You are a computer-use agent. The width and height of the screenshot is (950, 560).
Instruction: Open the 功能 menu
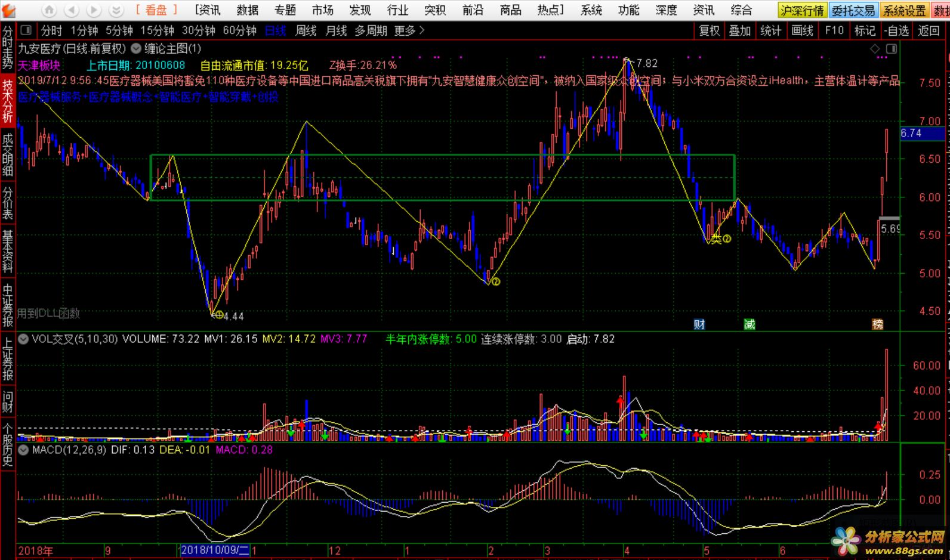629,10
